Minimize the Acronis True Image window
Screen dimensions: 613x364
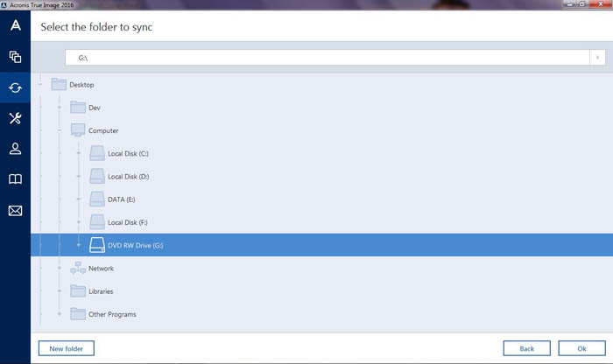(570, 4)
